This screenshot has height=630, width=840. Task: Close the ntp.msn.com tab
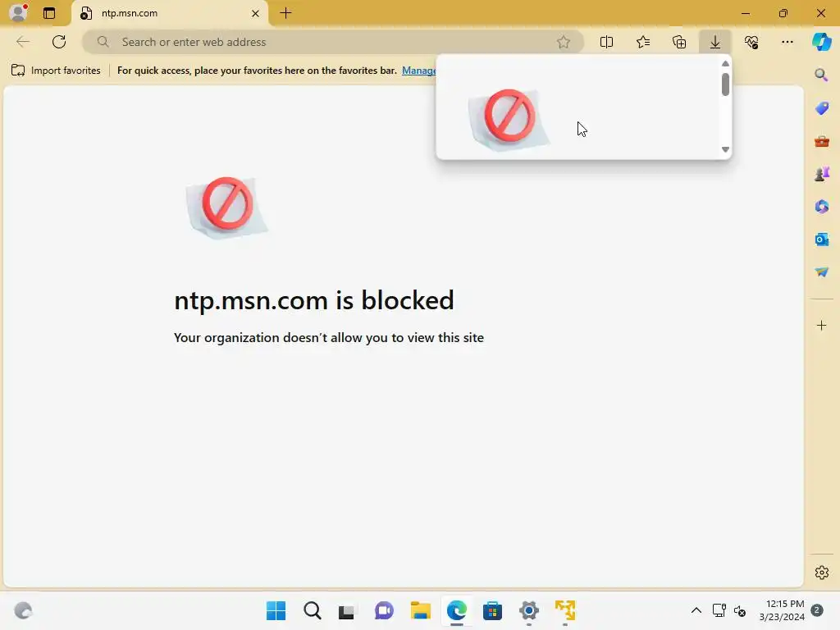(256, 13)
